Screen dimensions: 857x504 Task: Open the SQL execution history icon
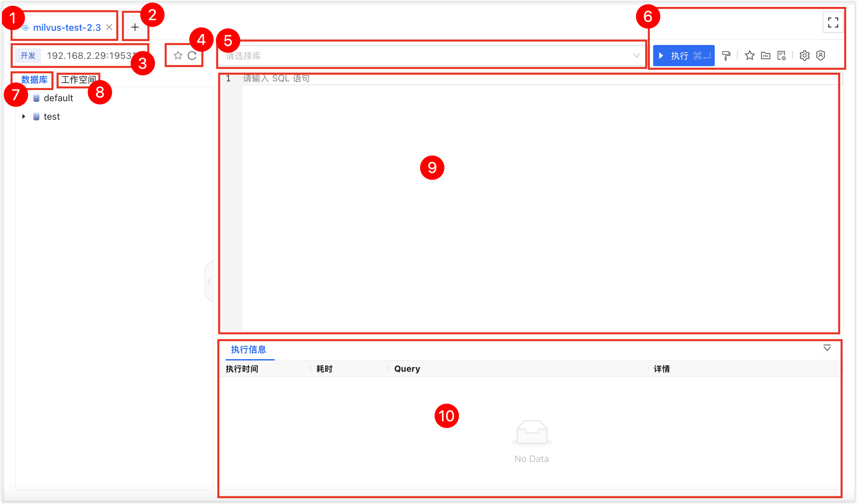(x=782, y=56)
